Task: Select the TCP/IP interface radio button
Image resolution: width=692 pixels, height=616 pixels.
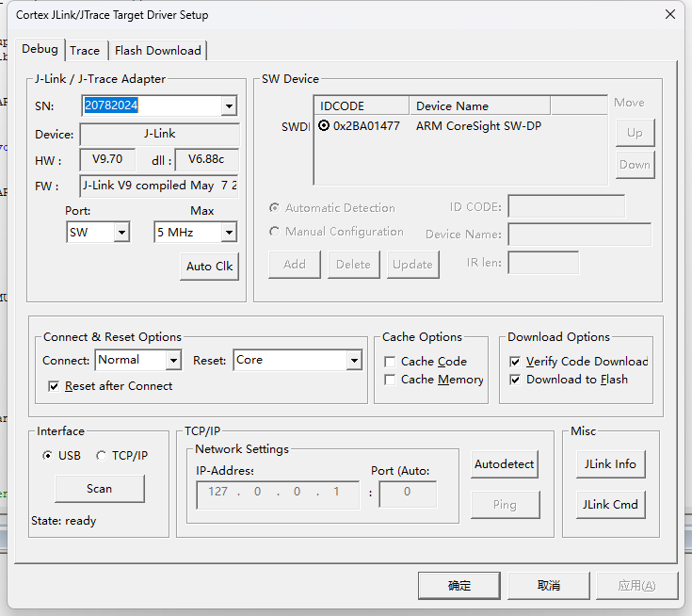Action: tap(101, 455)
